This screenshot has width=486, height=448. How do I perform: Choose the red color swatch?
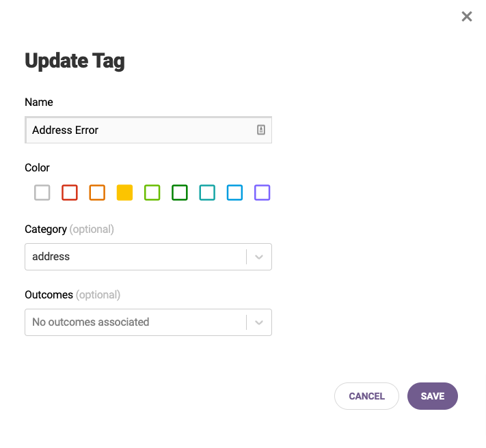tap(70, 193)
